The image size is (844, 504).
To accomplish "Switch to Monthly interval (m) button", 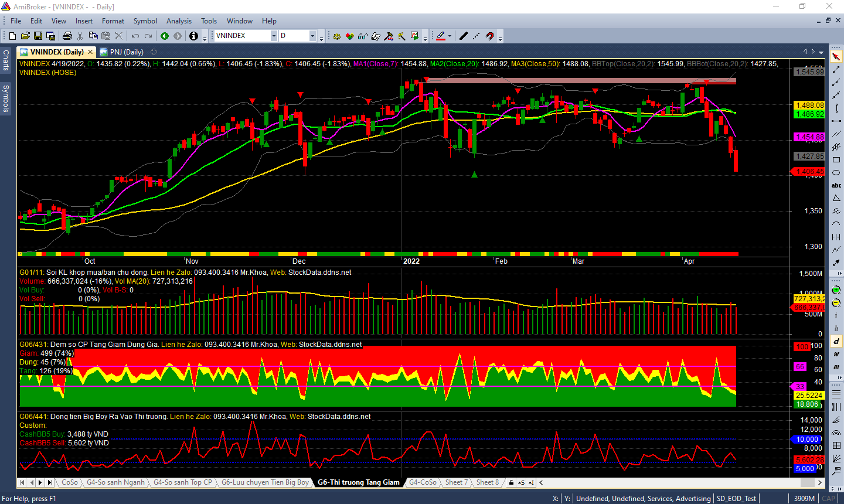I will coord(836,367).
